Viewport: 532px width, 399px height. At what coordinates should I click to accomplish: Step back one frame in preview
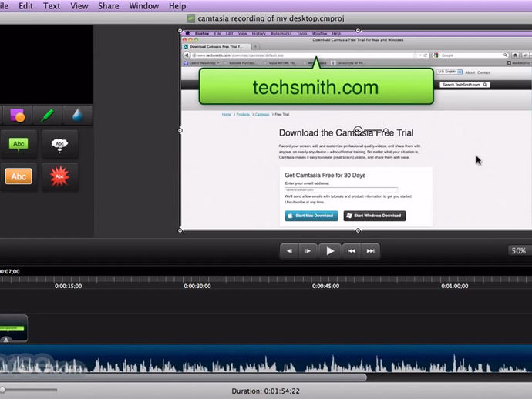pyautogui.click(x=289, y=251)
